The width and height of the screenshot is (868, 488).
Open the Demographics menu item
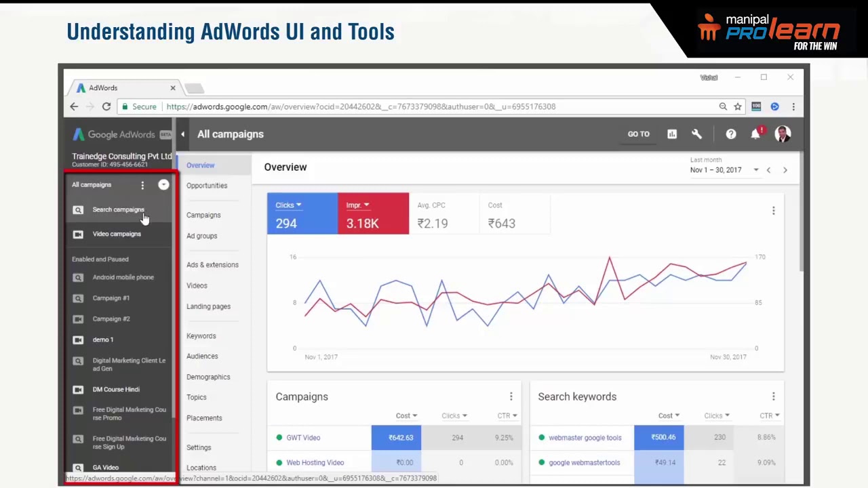208,377
